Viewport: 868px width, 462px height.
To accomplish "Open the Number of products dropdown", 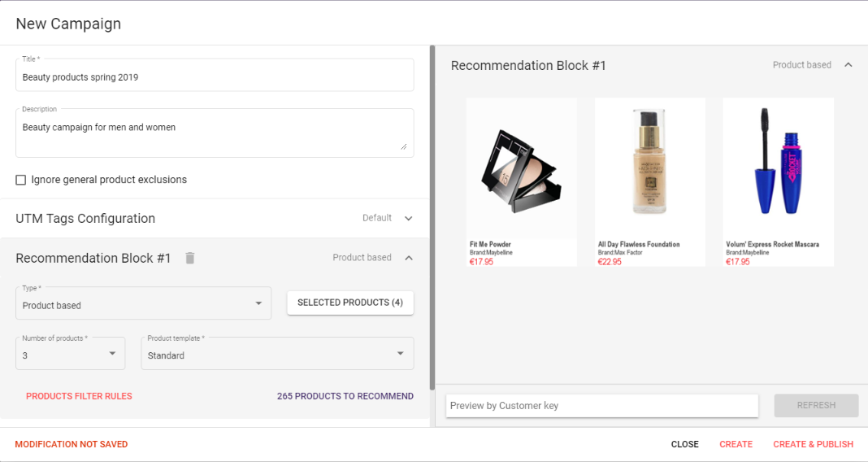I will point(71,354).
